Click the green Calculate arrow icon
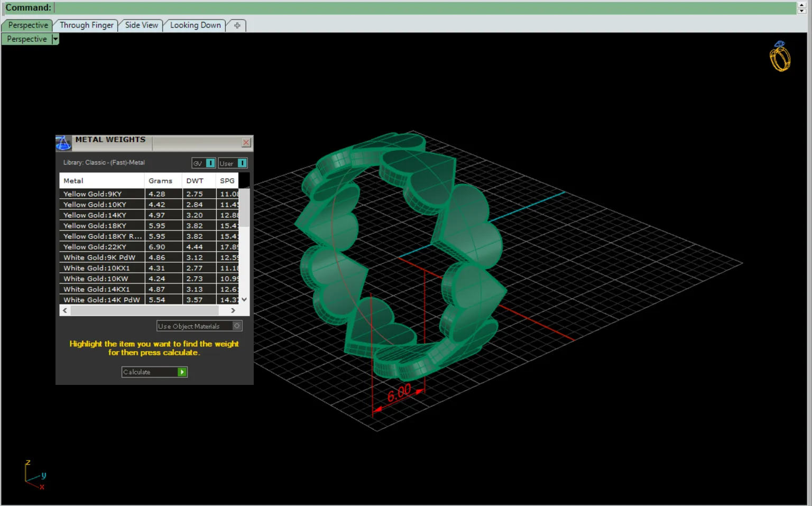The width and height of the screenshot is (812, 506). point(182,372)
